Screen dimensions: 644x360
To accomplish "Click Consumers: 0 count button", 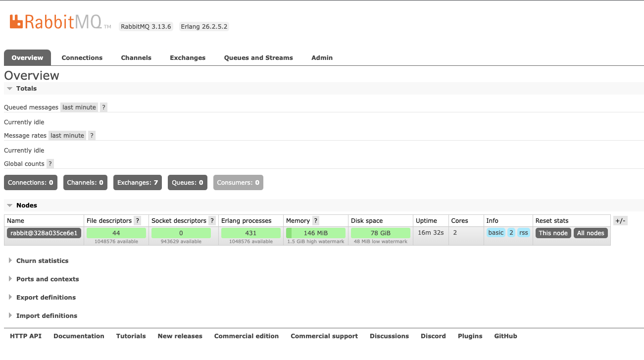I will [x=238, y=183].
